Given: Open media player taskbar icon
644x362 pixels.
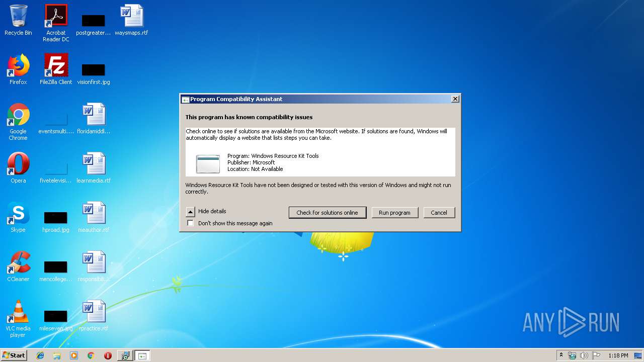Looking at the screenshot, I should [74, 355].
